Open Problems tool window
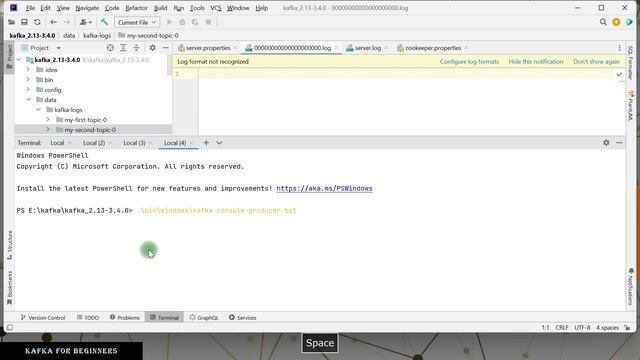 pos(124,318)
